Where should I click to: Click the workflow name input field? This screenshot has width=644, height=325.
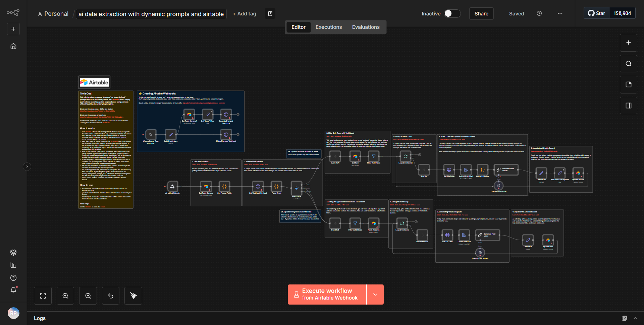151,14
